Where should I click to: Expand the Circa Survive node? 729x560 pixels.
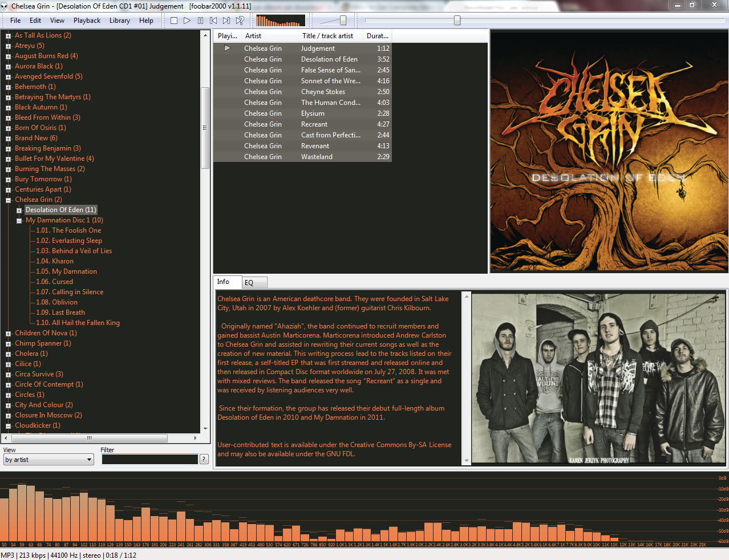[x=9, y=375]
